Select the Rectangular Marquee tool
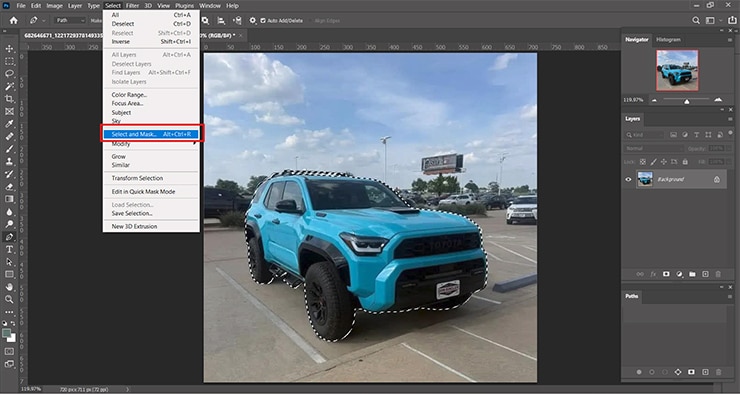 click(x=9, y=61)
